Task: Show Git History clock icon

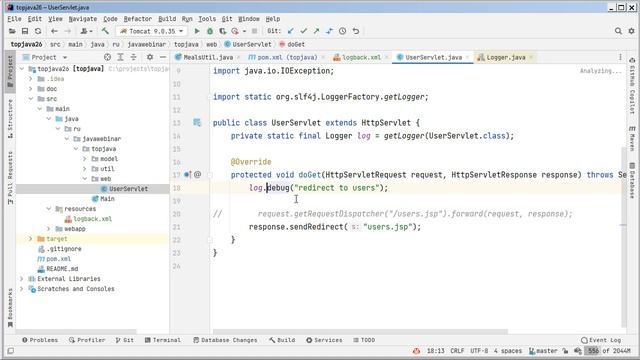Action: pos(342,31)
